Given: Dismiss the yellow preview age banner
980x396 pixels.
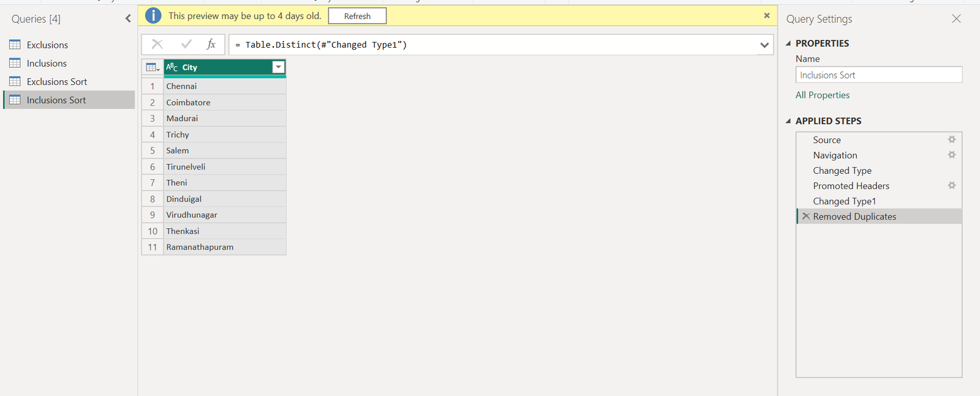Looking at the screenshot, I should tap(767, 16).
